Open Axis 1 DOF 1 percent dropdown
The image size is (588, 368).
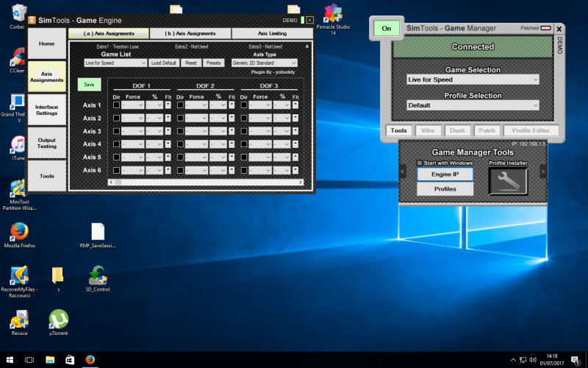(154, 105)
